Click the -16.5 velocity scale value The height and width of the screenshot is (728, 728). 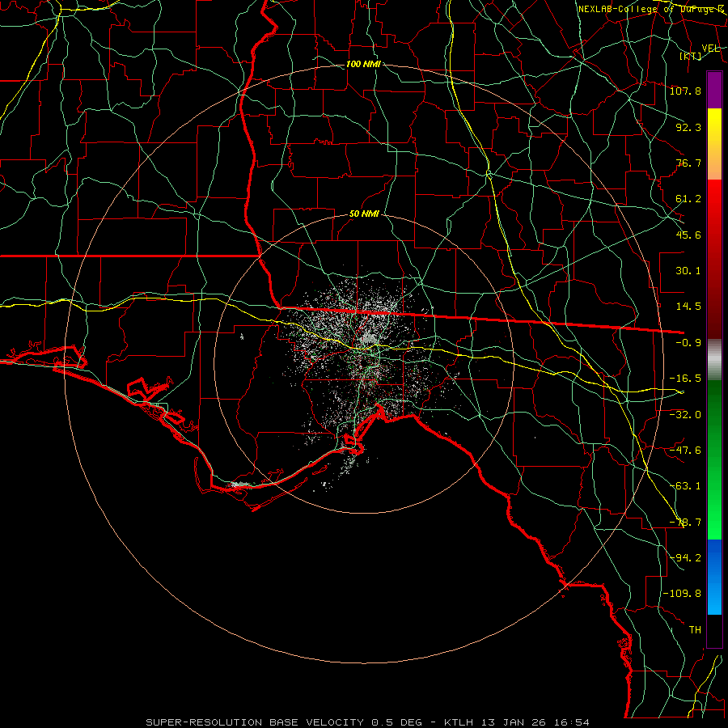coord(685,379)
